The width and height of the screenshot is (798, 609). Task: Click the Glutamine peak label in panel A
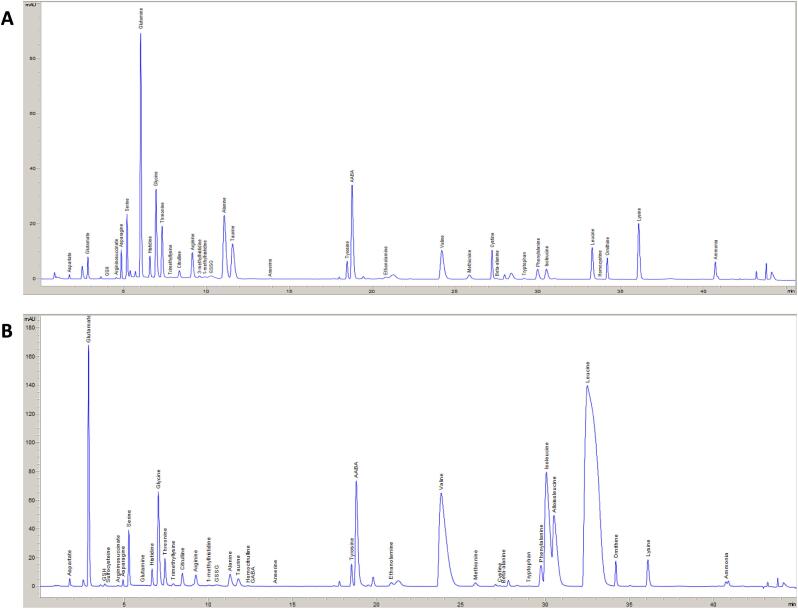[x=141, y=18]
